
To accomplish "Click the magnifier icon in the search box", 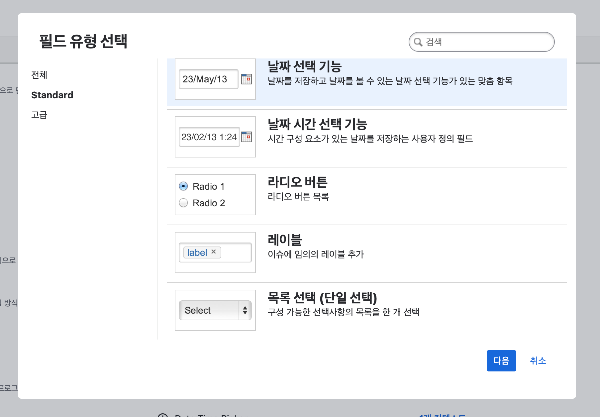I will click(418, 42).
